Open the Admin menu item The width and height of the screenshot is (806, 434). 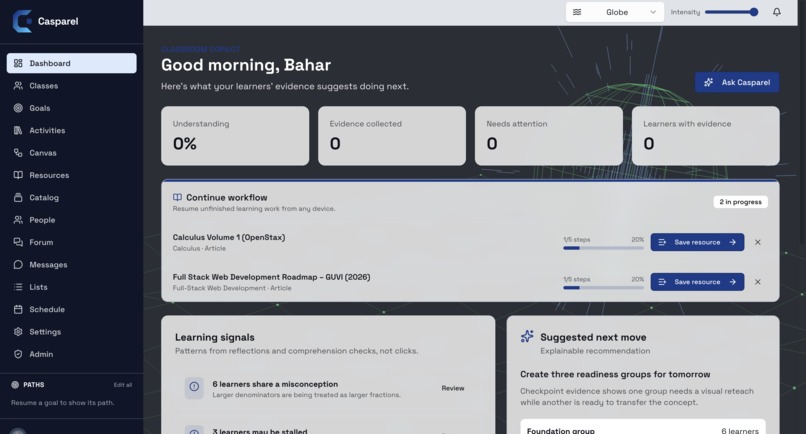pos(71,354)
